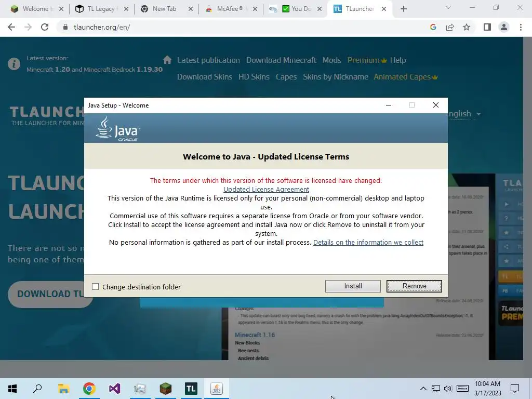532x399 pixels.
Task: Close the Welcome tab
Action: pyautogui.click(x=61, y=9)
